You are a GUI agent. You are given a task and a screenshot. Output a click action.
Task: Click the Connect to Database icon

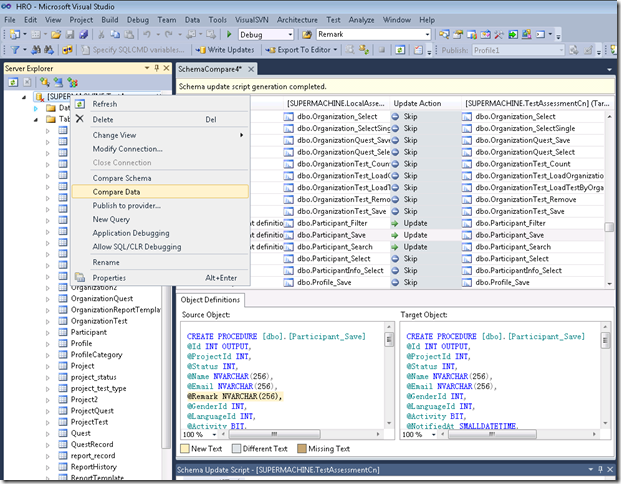click(45, 82)
